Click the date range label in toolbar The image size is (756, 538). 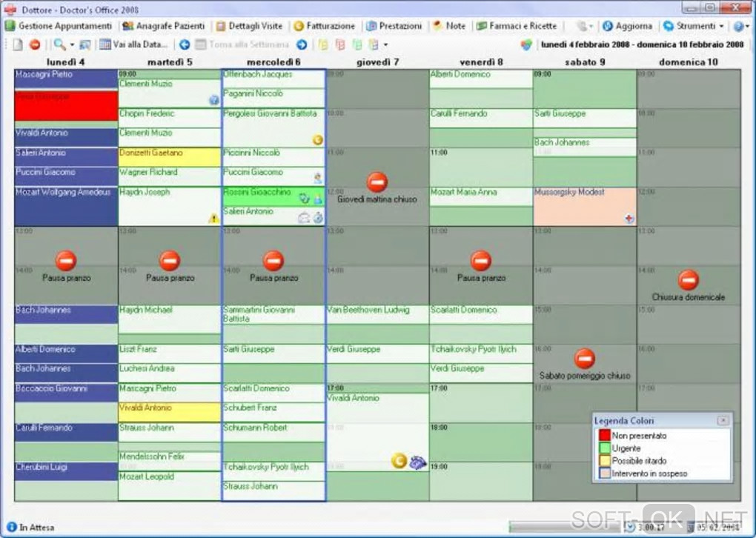(x=642, y=44)
